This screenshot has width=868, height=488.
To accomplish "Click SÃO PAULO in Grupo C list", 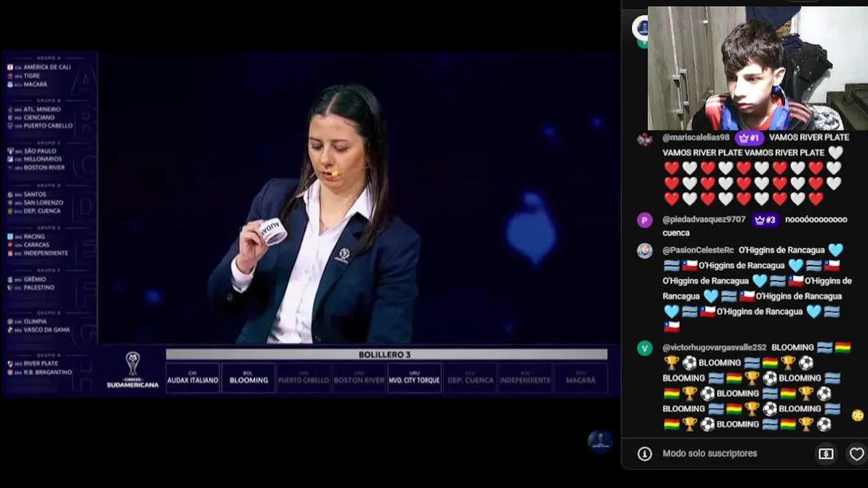I will (x=40, y=151).
